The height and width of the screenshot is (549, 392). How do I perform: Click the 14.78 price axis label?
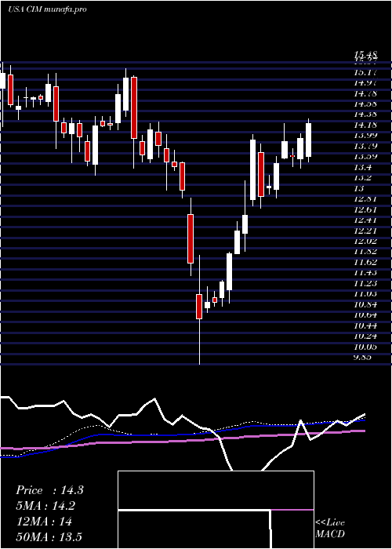365,93
